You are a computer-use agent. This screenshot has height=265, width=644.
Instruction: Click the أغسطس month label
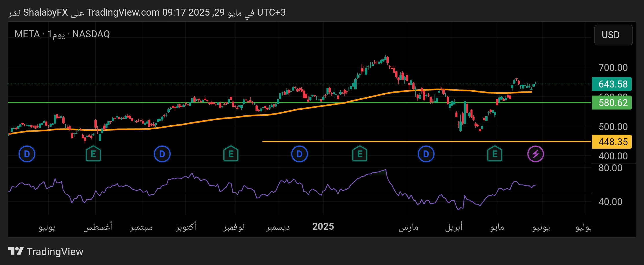point(98,227)
